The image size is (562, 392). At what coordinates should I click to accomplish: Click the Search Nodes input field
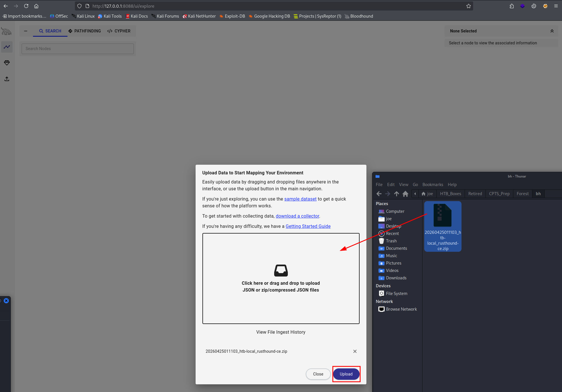click(x=77, y=49)
